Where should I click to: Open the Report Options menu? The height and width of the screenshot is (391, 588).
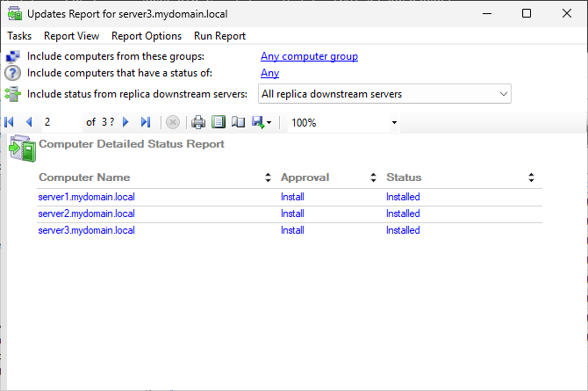[x=147, y=36]
